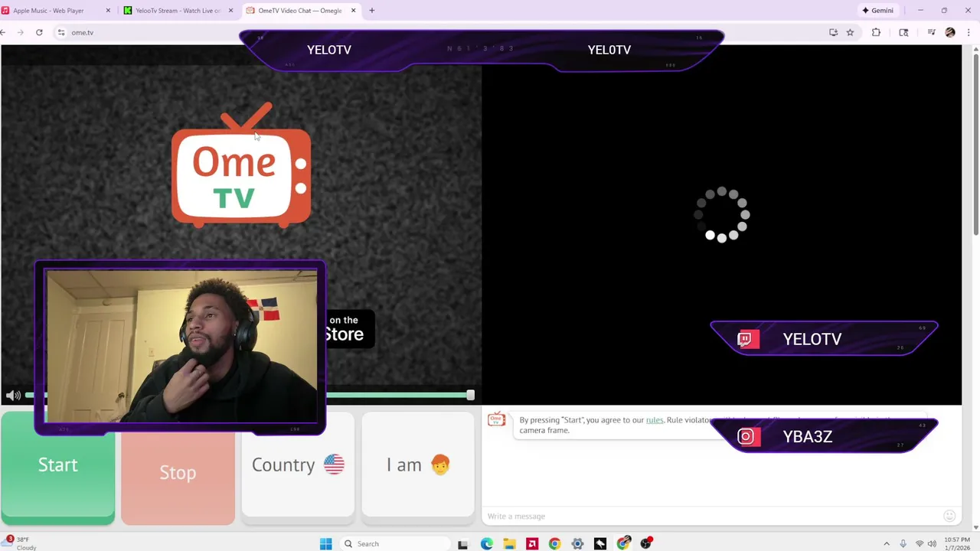
Task: Launch Microsoft Edge from the taskbar
Action: tap(486, 543)
